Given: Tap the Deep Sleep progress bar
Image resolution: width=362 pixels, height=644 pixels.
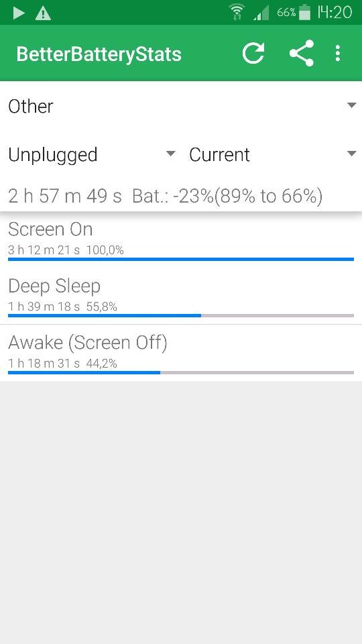Looking at the screenshot, I should (181, 315).
